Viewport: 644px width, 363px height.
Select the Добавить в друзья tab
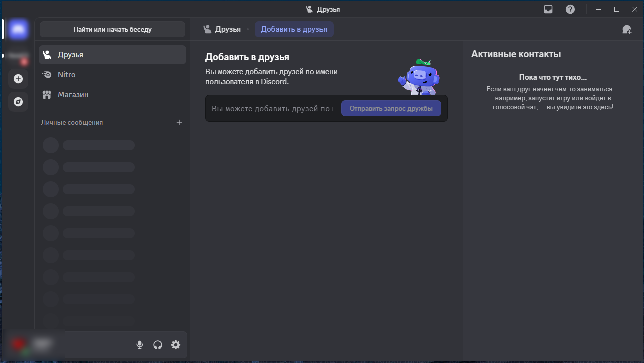(294, 29)
